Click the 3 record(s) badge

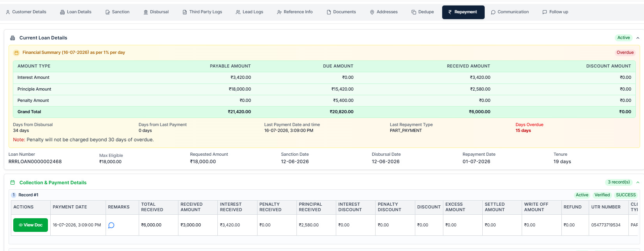click(x=619, y=182)
